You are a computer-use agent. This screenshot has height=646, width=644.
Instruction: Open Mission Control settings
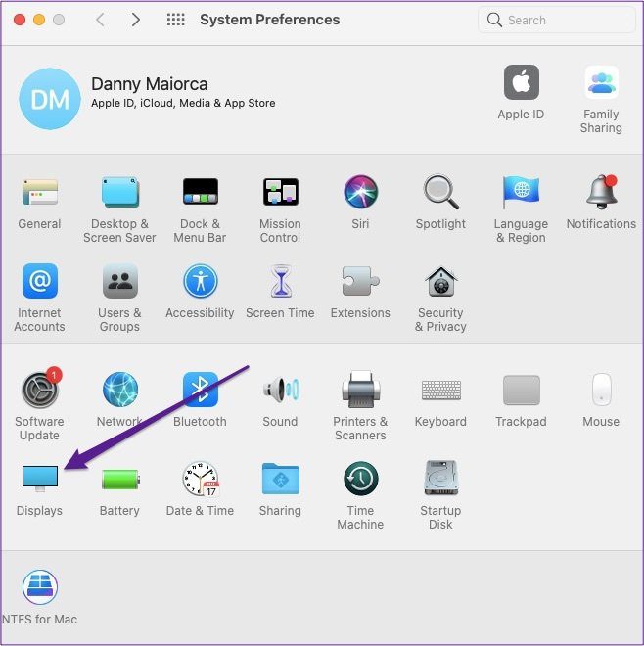coord(281,192)
